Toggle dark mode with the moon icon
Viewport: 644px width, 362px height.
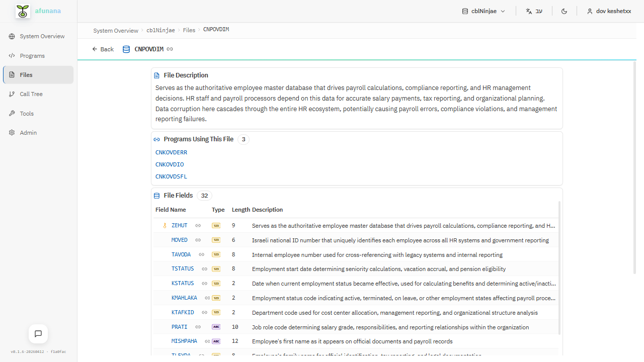click(x=564, y=11)
